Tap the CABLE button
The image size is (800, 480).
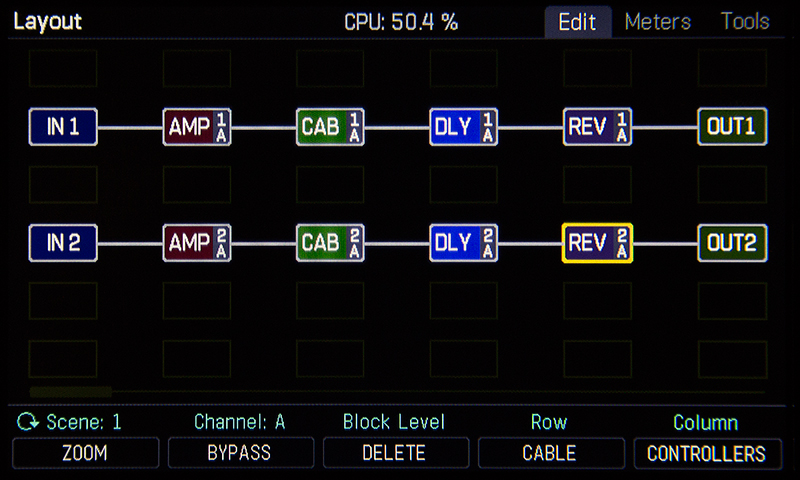(549, 453)
